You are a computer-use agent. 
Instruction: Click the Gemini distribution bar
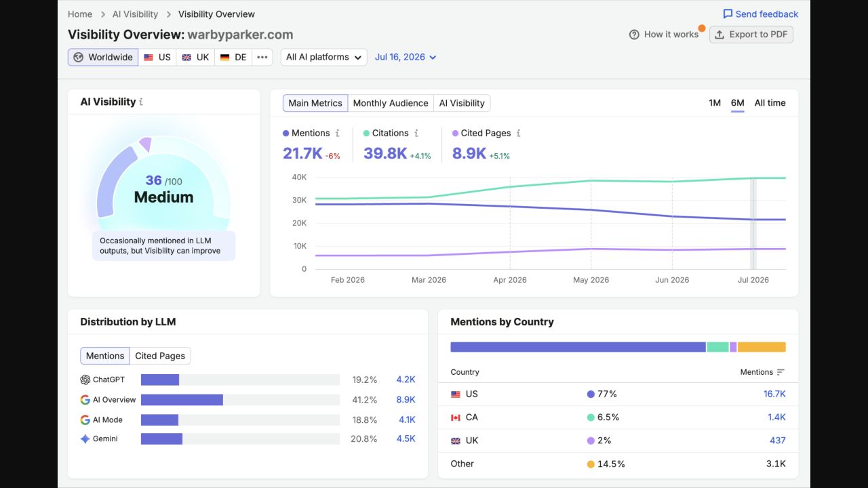[x=161, y=439]
